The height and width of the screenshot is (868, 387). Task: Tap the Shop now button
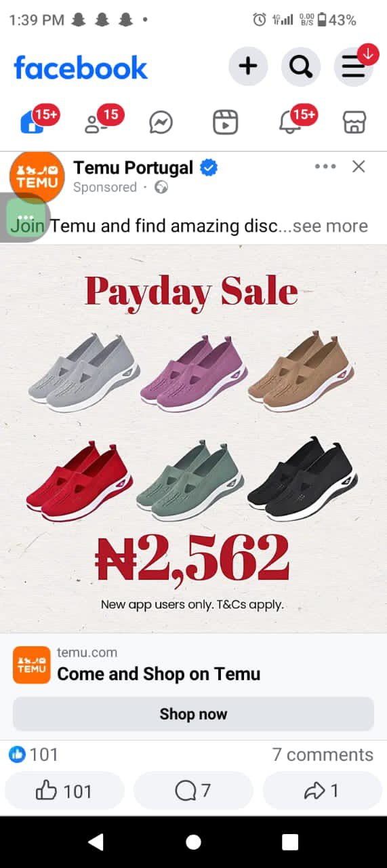pyautogui.click(x=193, y=714)
